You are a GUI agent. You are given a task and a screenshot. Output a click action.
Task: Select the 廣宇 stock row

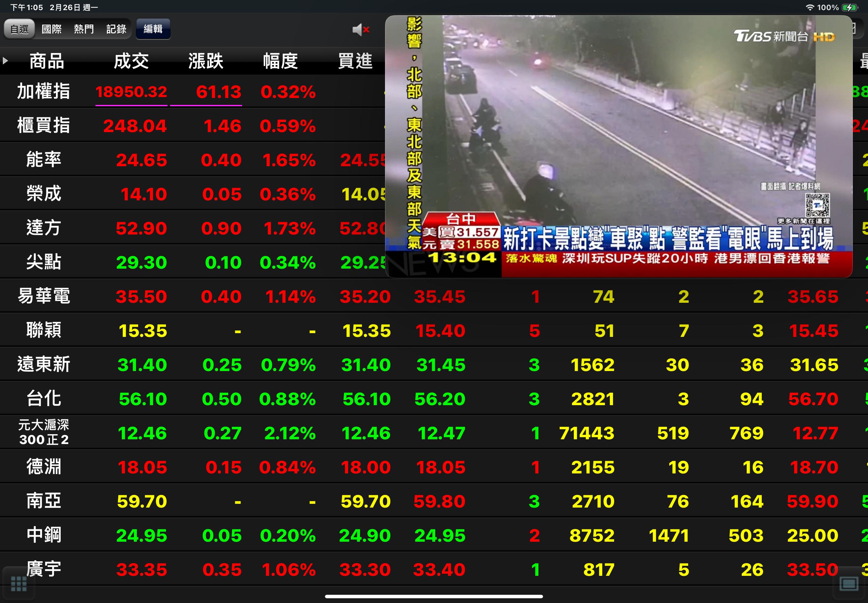point(434,569)
